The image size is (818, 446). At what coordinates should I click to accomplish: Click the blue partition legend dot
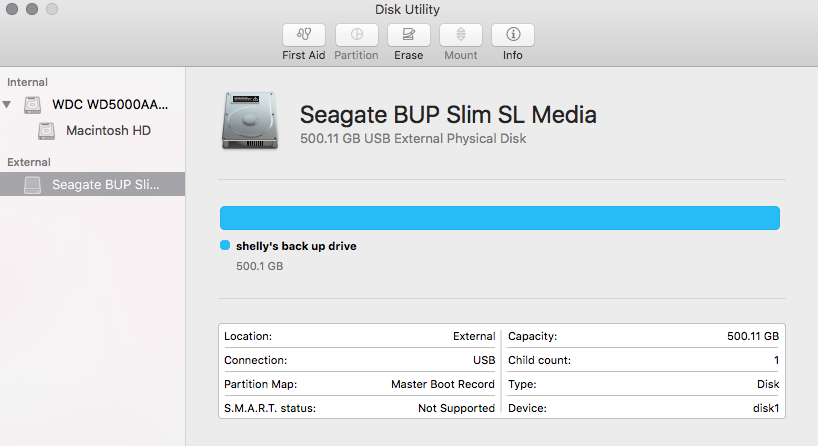[x=225, y=246]
